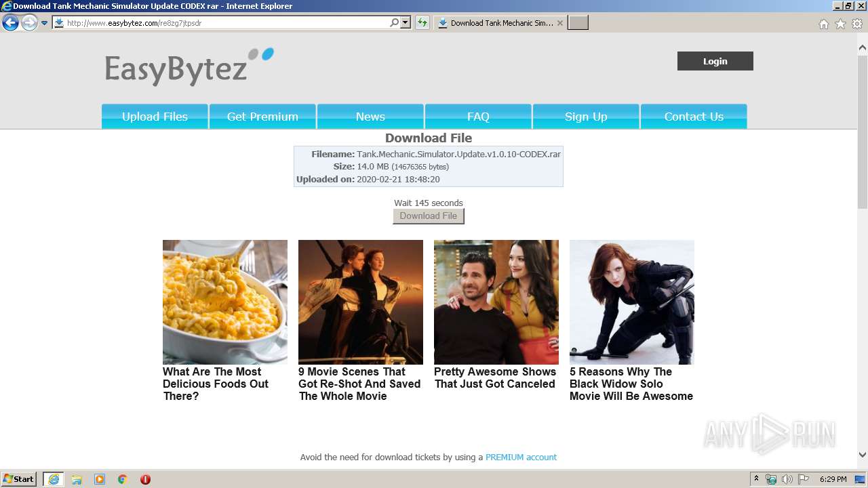The width and height of the screenshot is (868, 488).
Task: Click the vertical scrollbar down arrow
Action: click(x=863, y=455)
